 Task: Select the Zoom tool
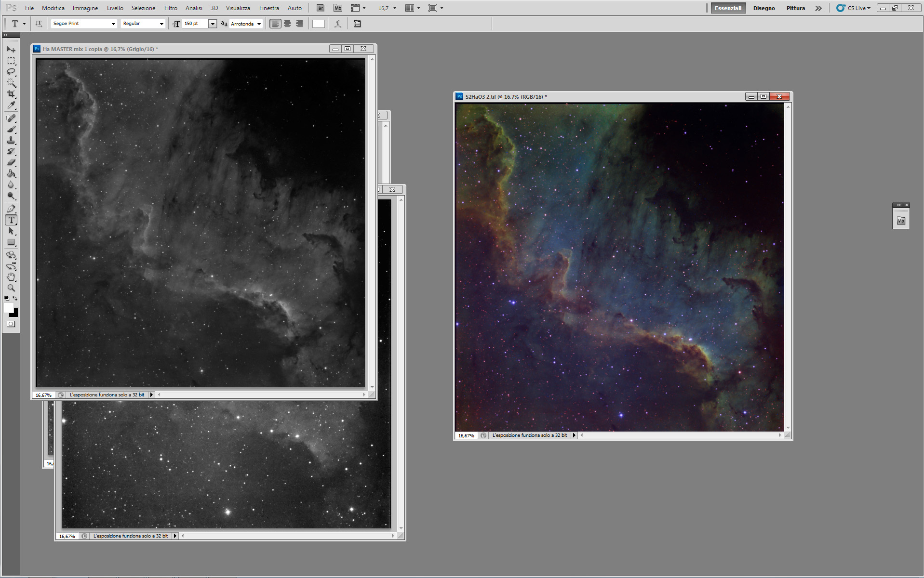pyautogui.click(x=11, y=288)
